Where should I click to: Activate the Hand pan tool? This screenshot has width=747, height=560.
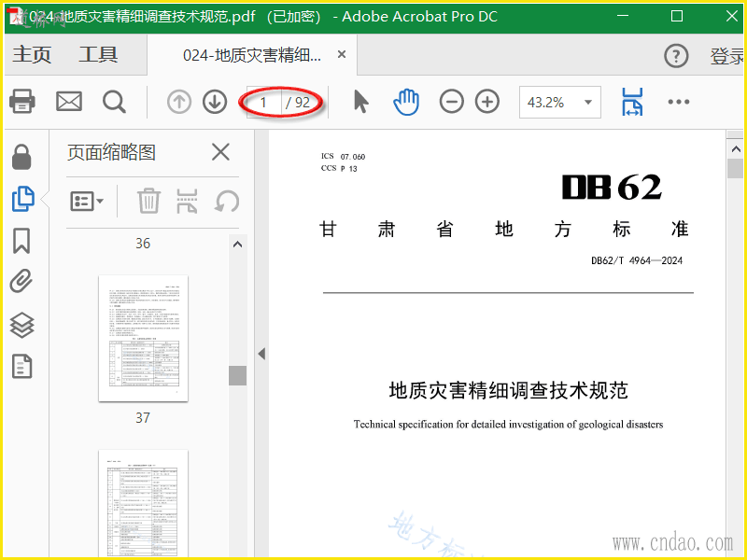click(x=406, y=102)
